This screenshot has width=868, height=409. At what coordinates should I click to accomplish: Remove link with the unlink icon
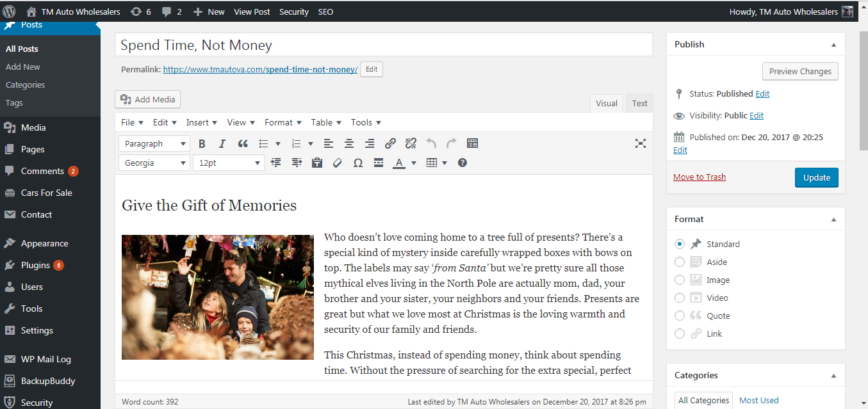tap(411, 143)
